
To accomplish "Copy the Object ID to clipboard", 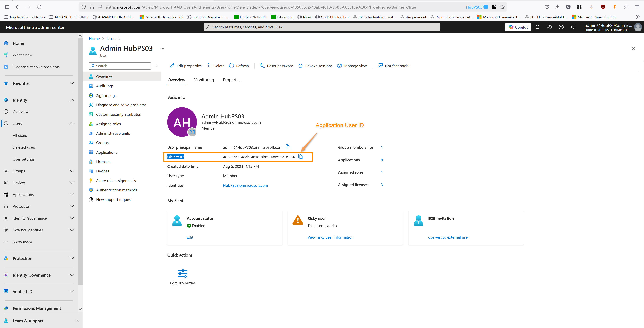I will [x=300, y=156].
